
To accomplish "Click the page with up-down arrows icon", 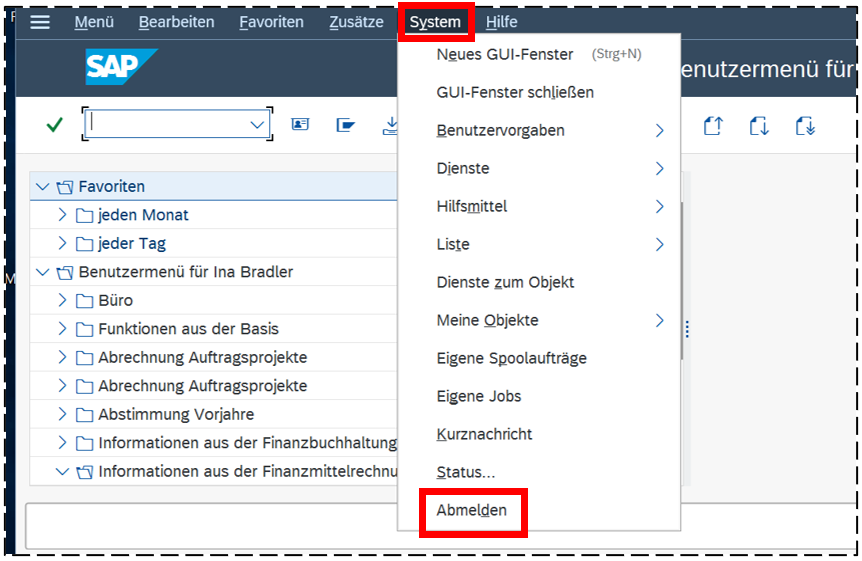I will point(759,126).
